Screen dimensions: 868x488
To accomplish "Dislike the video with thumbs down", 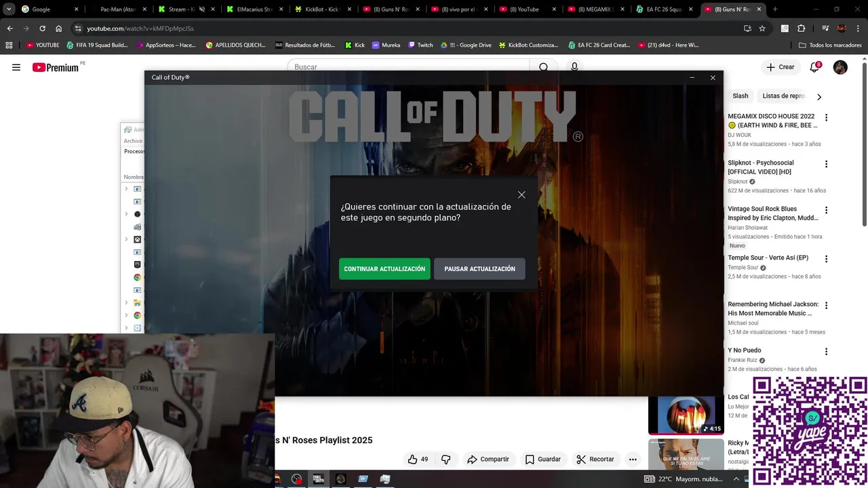I will tap(446, 459).
